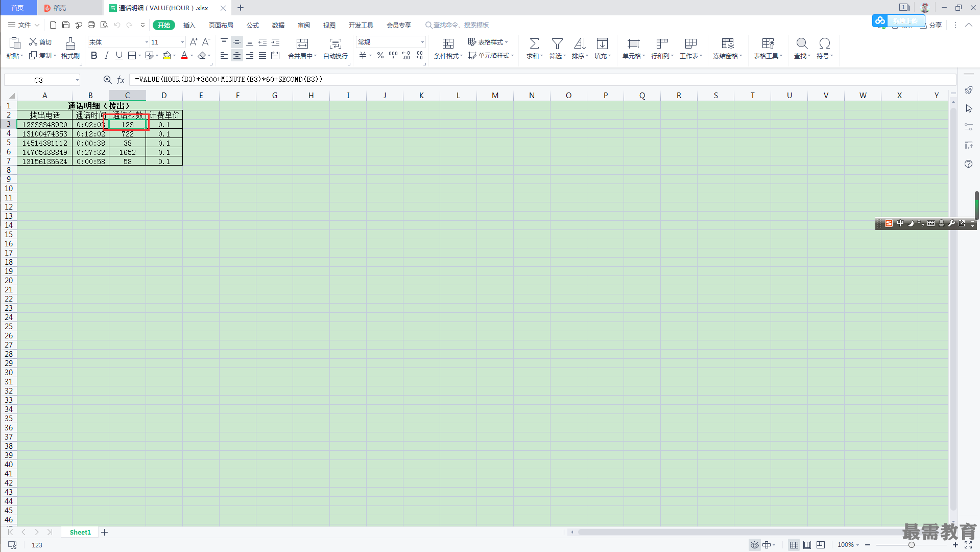This screenshot has height=552, width=980.
Task: Click zoom in plus button
Action: (x=955, y=545)
